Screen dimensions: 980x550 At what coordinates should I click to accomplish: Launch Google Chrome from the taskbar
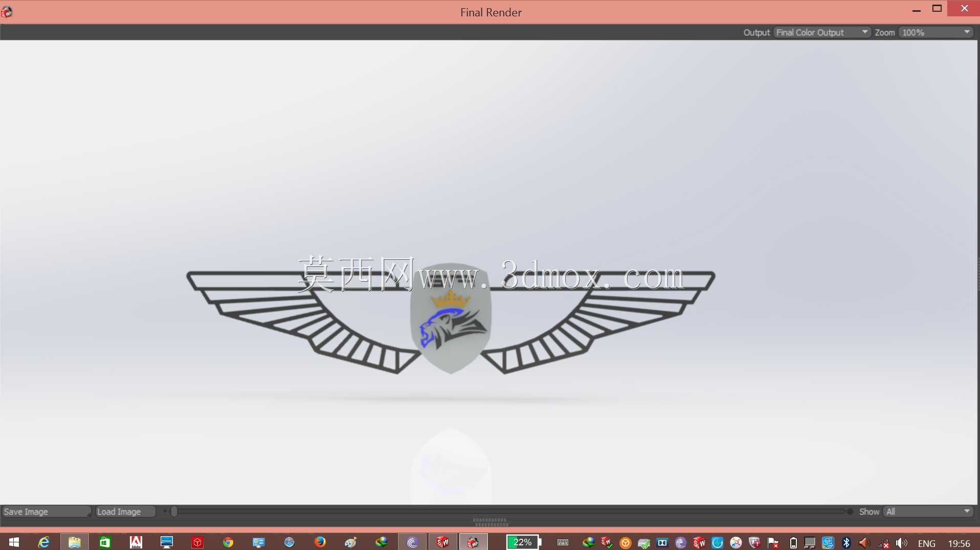(228, 542)
